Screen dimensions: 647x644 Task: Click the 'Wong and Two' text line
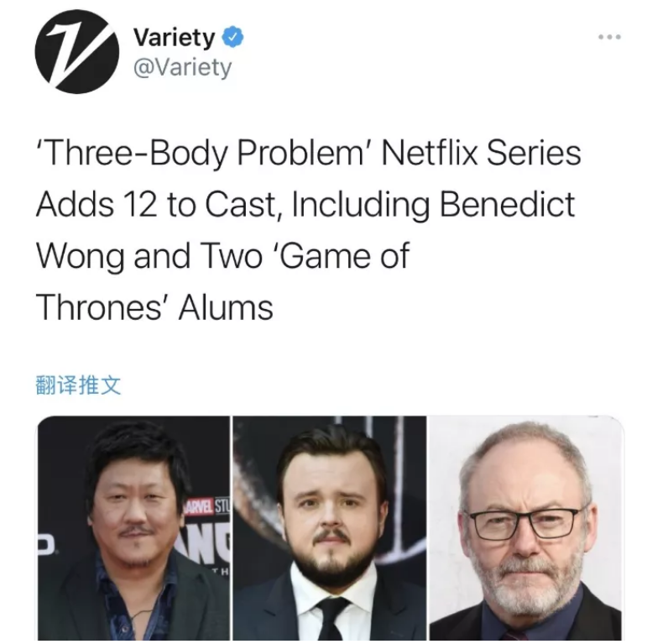pos(149,256)
